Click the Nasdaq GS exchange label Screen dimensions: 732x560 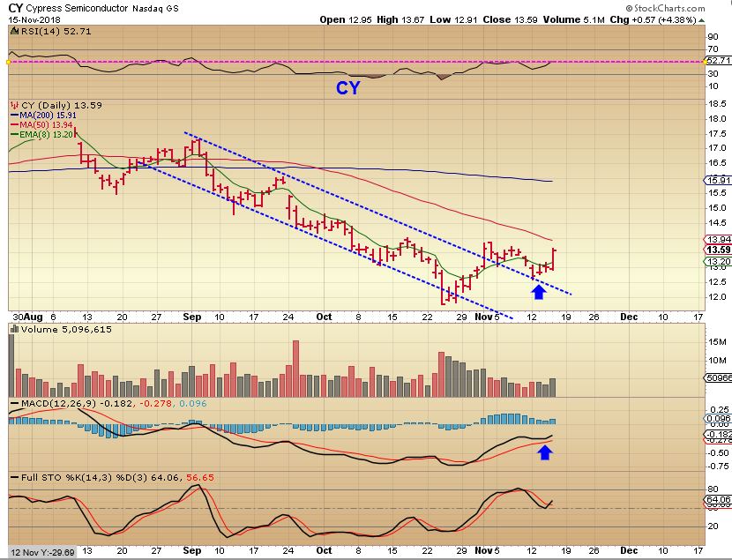[155, 9]
